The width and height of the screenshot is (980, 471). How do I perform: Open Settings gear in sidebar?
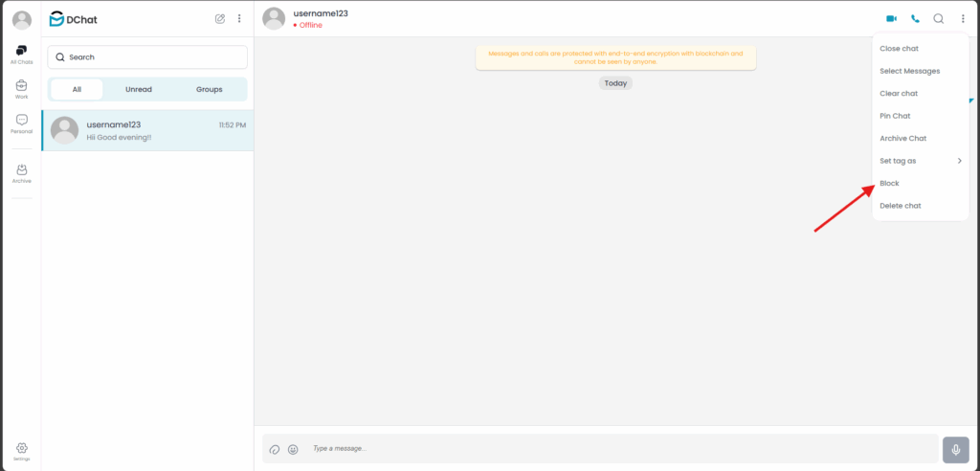(22, 452)
